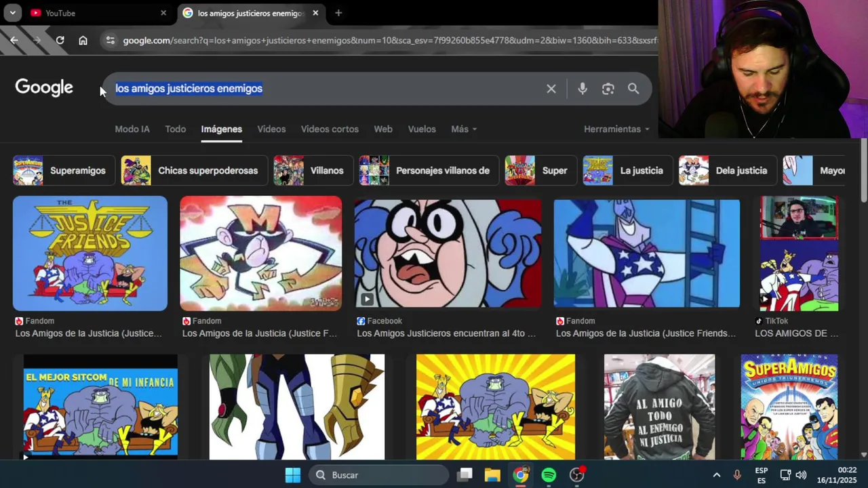Open TikTok LOS AMIGOS DE link
Screen dimensions: 868x488
pos(797,333)
